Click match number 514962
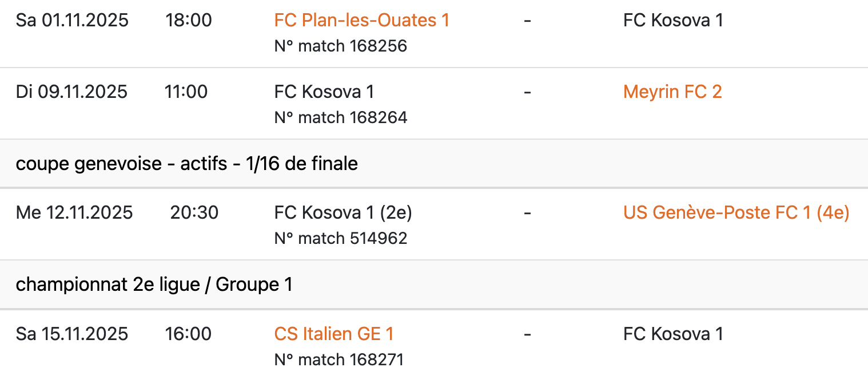 (341, 238)
